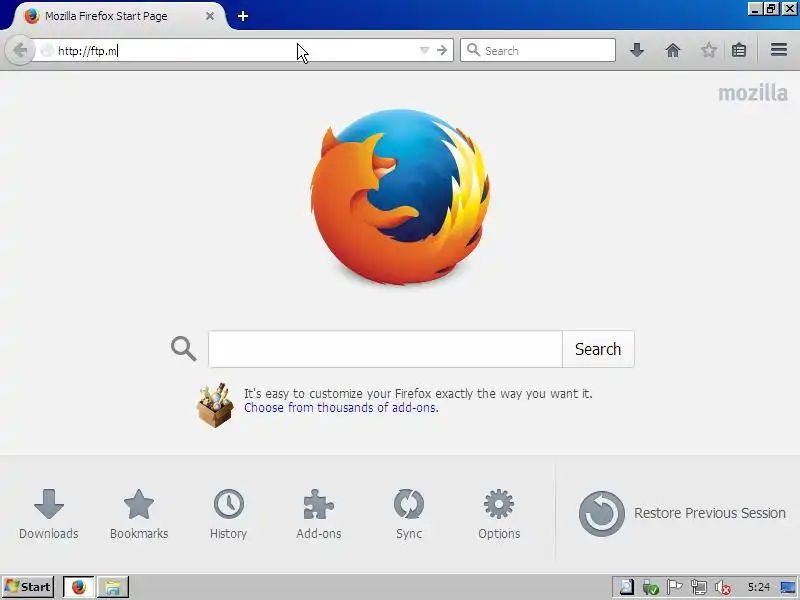Open the hamburger menu button

click(779, 50)
